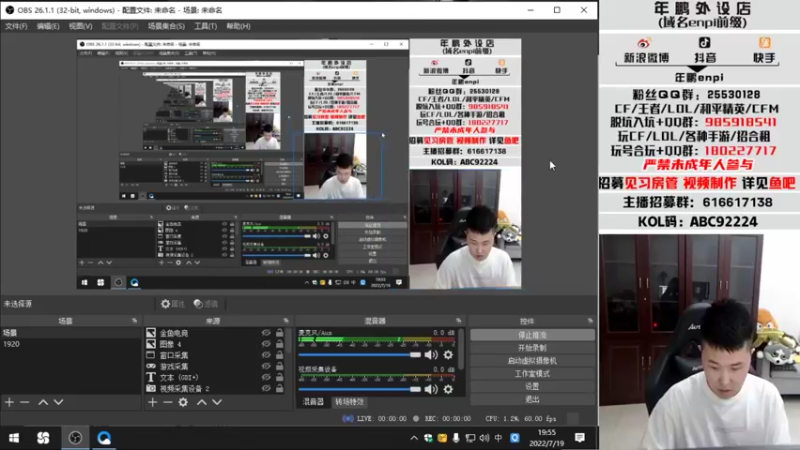Open the taskbar clock showing 19:55
The height and width of the screenshot is (450, 800).
click(x=546, y=438)
